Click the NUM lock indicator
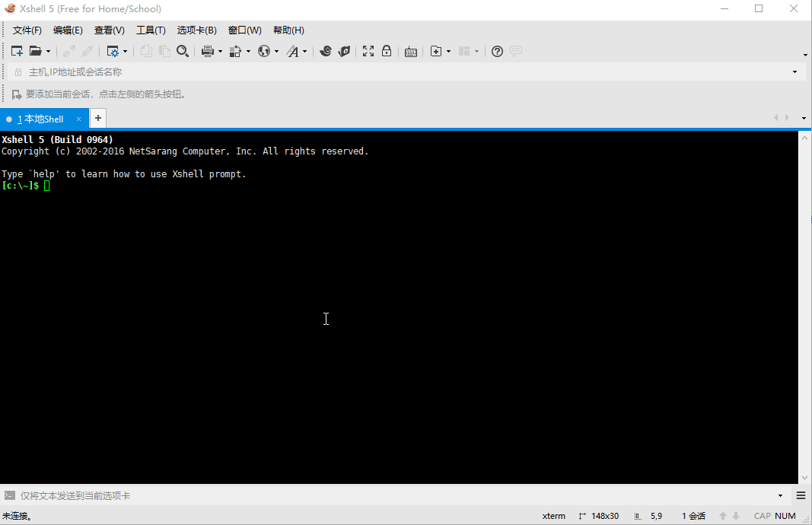The width and height of the screenshot is (812, 525). 785,516
